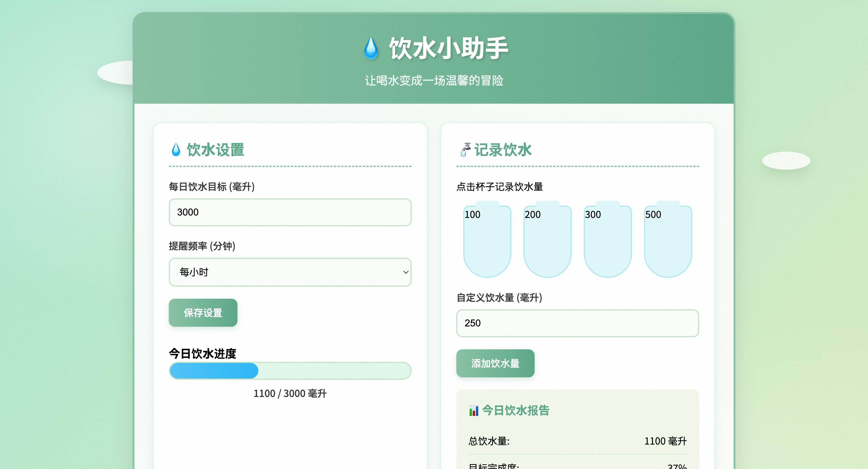This screenshot has width=868, height=469.
Task: Click the 今日饮水报告 heading
Action: point(516,411)
